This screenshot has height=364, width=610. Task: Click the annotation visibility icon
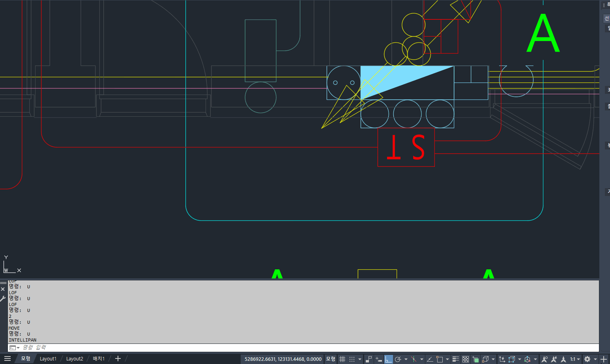[x=545, y=359]
